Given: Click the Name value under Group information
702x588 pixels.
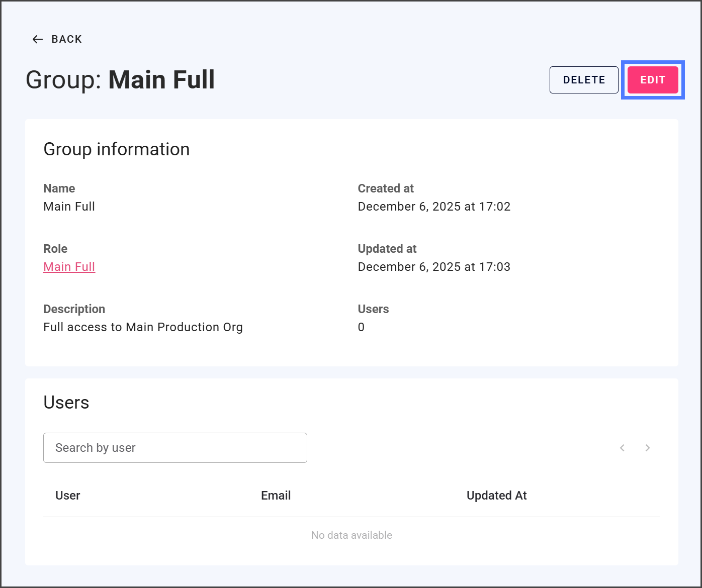Looking at the screenshot, I should (x=69, y=207).
